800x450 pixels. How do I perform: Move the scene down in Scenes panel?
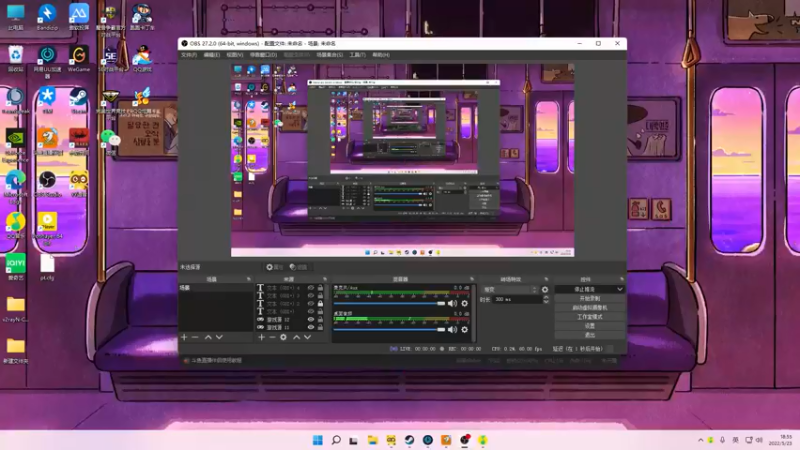[x=219, y=337]
